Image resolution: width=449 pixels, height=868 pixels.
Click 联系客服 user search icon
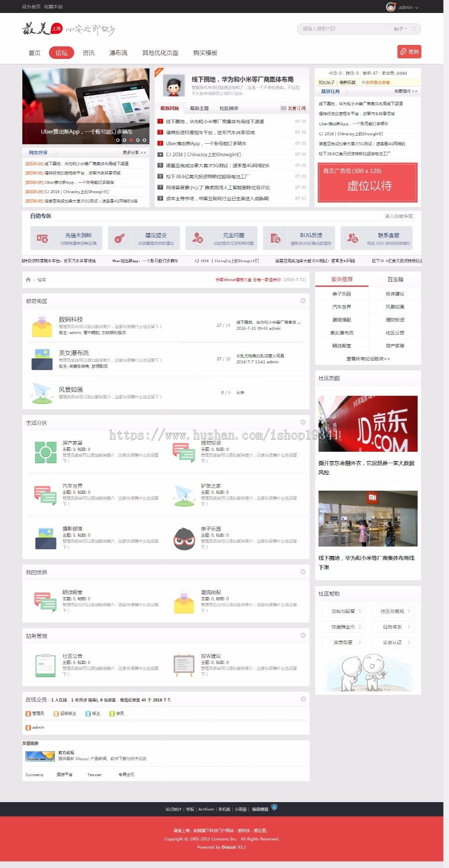(352, 239)
